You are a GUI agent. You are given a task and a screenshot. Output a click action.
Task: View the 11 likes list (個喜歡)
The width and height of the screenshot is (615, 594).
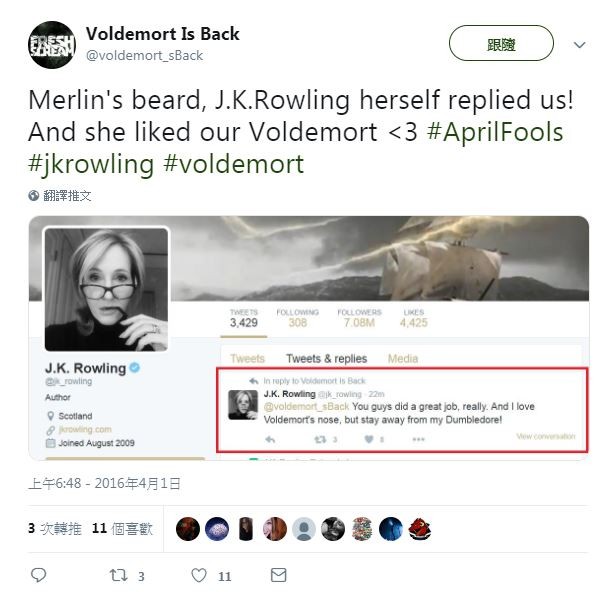[x=122, y=529]
